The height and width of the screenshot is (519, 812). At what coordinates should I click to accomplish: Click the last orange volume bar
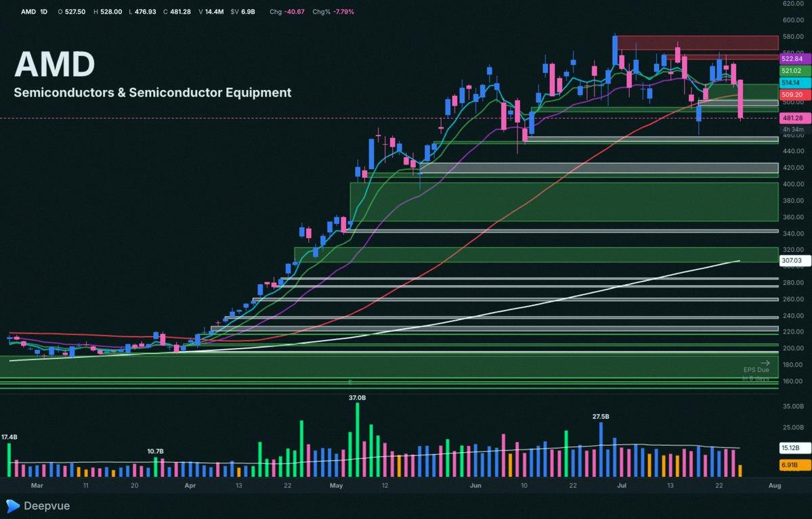point(740,470)
